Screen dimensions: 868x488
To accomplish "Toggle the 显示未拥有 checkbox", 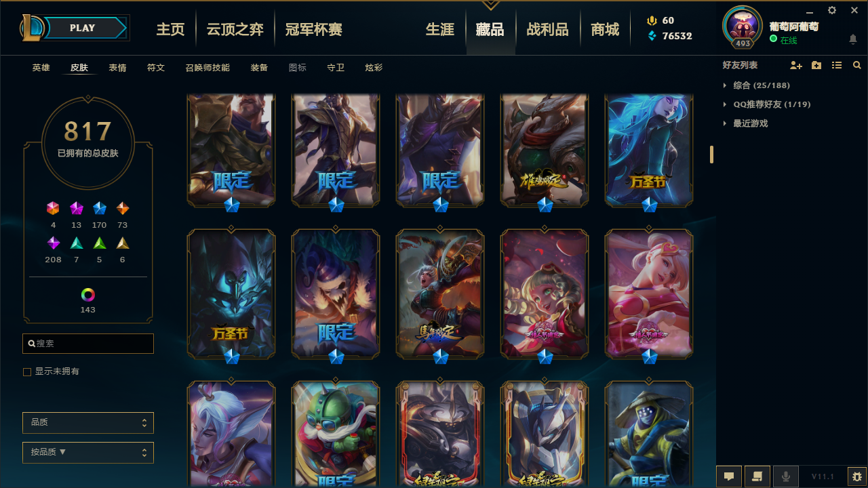I will click(27, 372).
